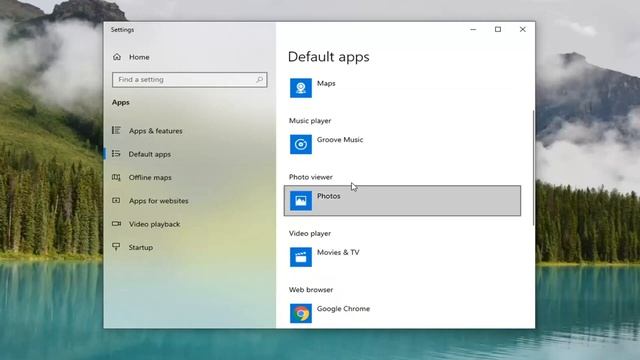Click the Google Chrome icon

pos(301,313)
